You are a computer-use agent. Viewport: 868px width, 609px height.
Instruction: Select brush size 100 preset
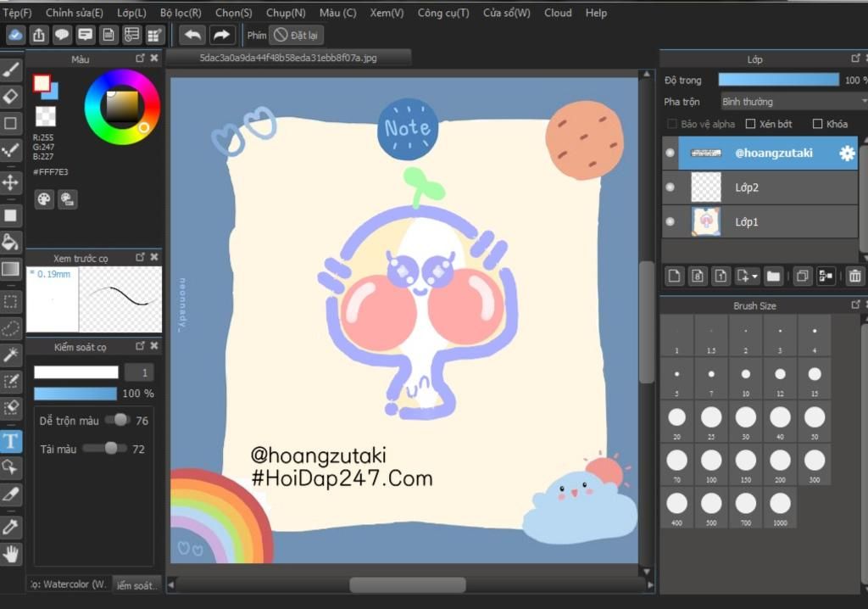711,465
